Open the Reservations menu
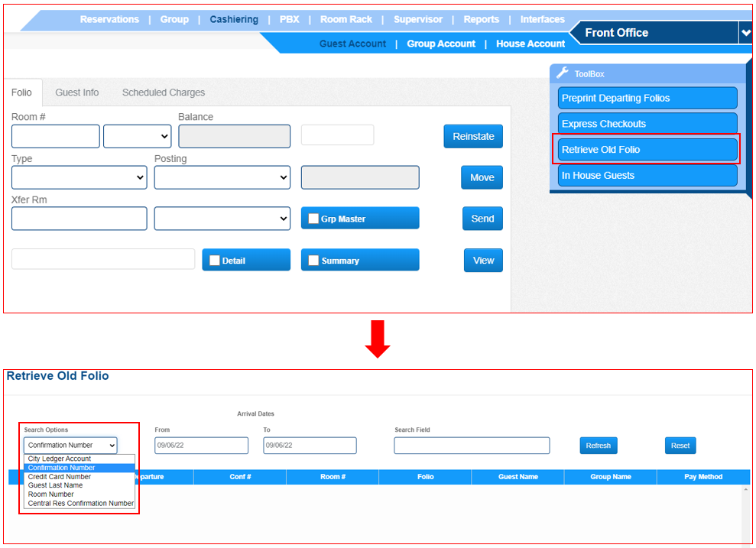The width and height of the screenshot is (756, 548). [x=109, y=19]
